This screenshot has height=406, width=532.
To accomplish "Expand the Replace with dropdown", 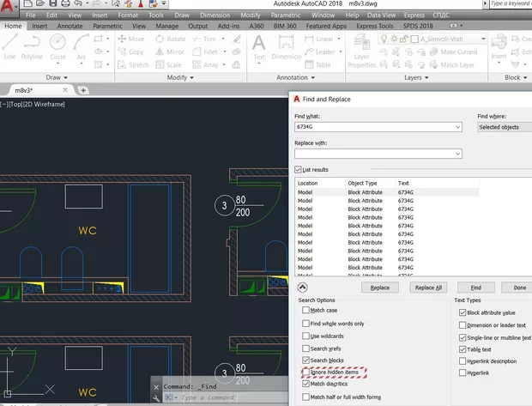I will pos(457,154).
